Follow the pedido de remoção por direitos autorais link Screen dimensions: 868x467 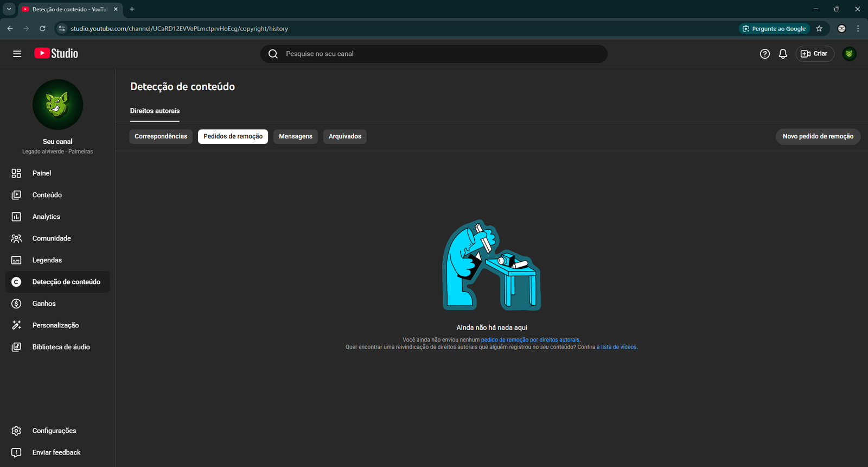(531, 340)
